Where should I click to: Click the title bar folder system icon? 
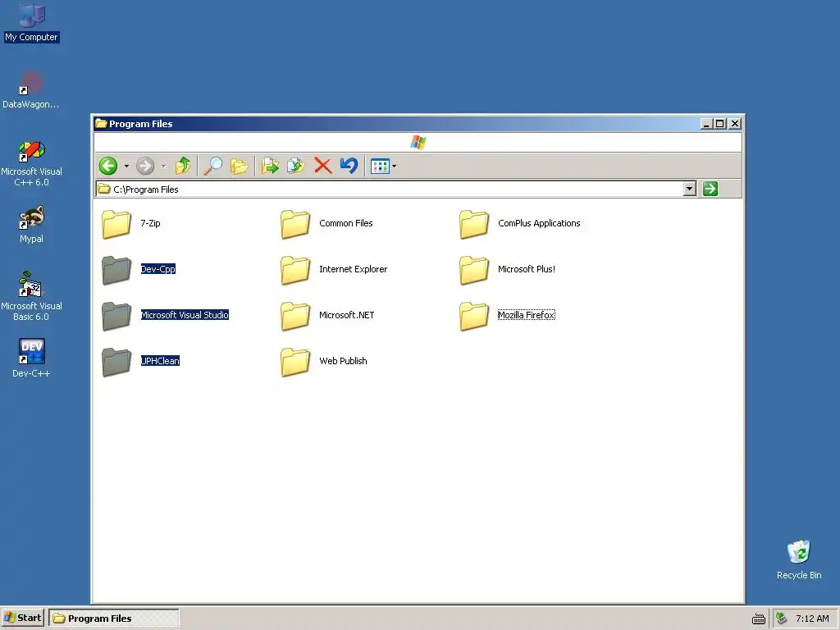101,124
